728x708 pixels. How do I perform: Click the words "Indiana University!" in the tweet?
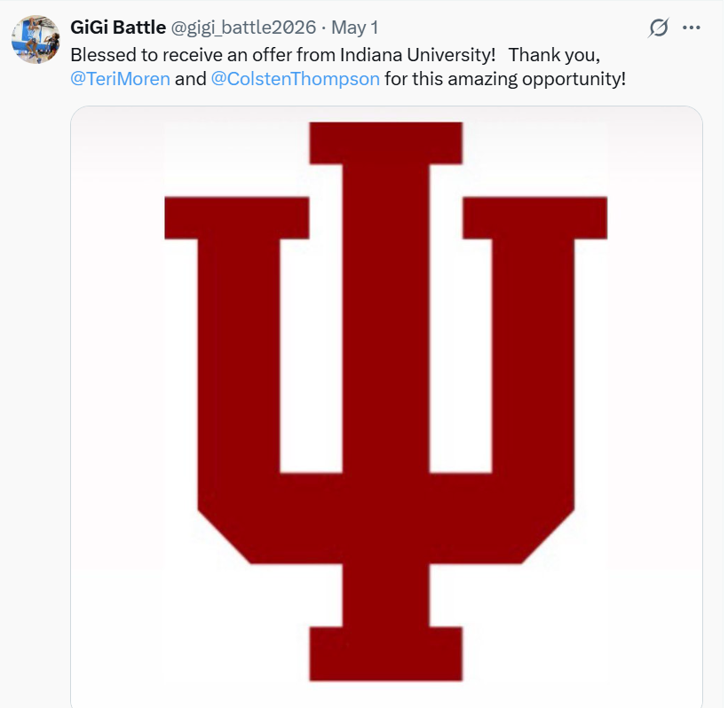[417, 53]
